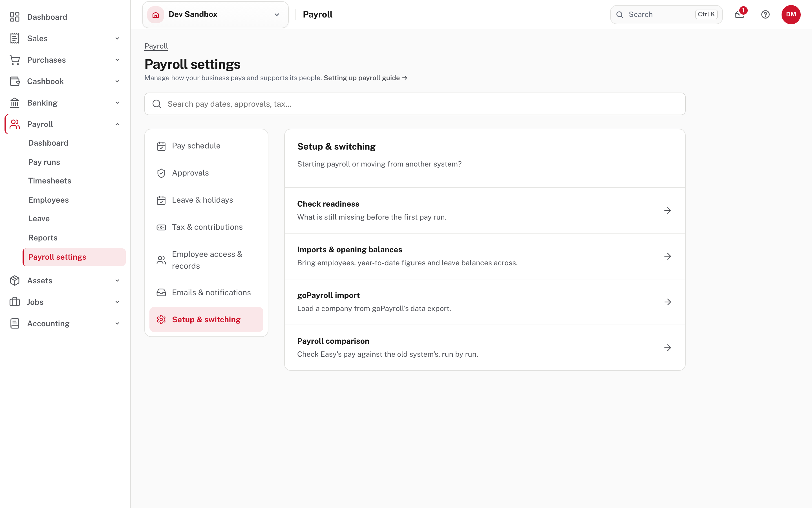
Task: Click the Payroll people icon in sidebar
Action: 14,124
